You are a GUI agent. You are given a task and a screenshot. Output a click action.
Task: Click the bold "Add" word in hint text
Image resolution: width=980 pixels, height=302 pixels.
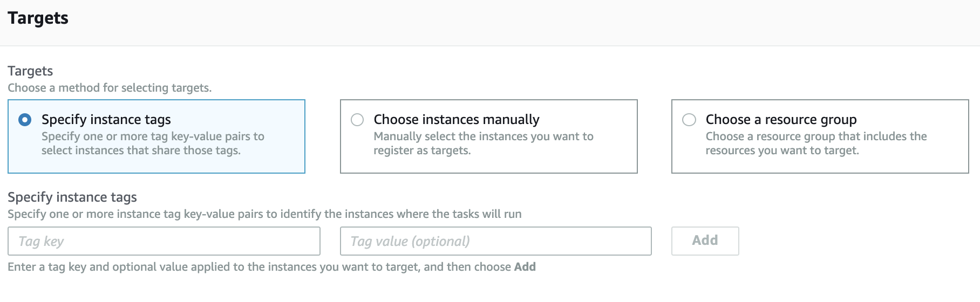pos(525,267)
